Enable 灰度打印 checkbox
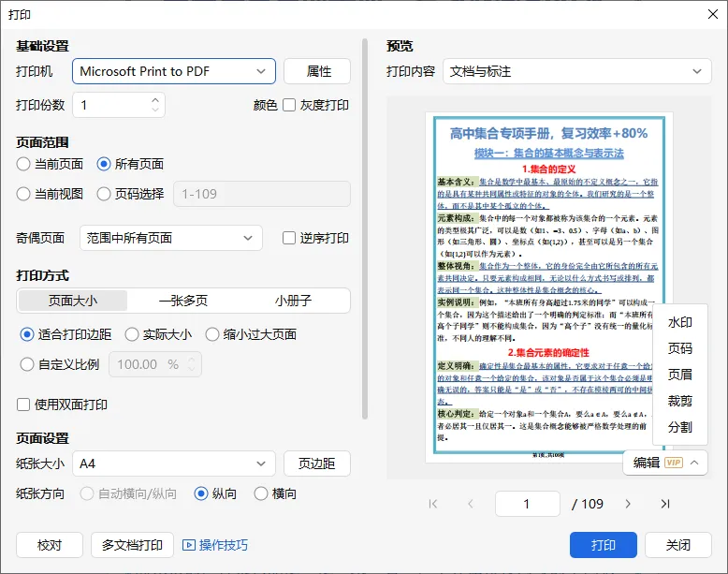Image resolution: width=728 pixels, height=574 pixels. (289, 105)
